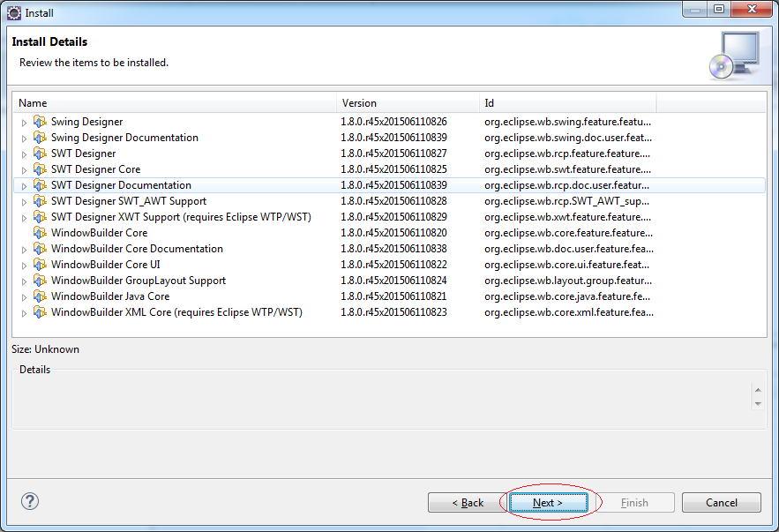779x532 pixels.
Task: Expand the WindowBuilder Core UI node
Action: pyautogui.click(x=24, y=266)
